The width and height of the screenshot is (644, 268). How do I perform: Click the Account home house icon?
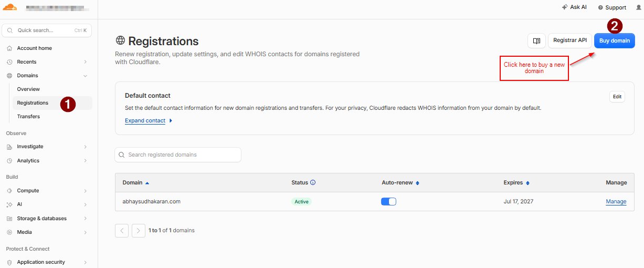9,48
